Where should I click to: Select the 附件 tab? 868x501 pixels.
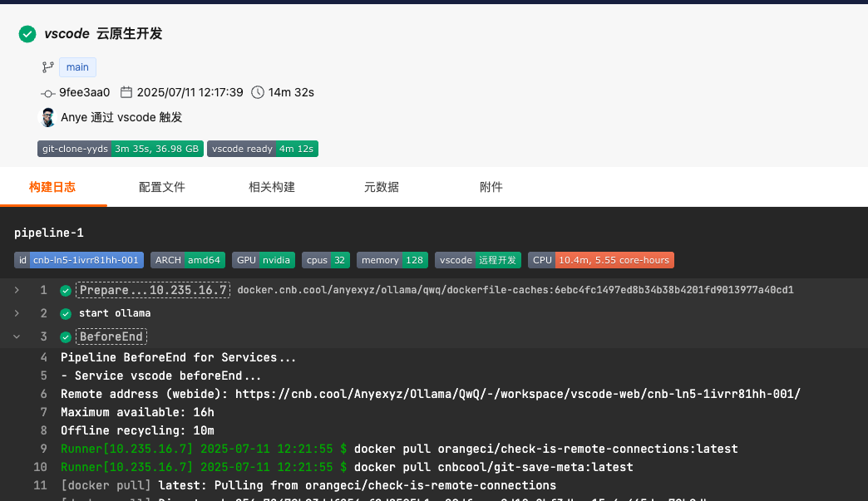[491, 187]
